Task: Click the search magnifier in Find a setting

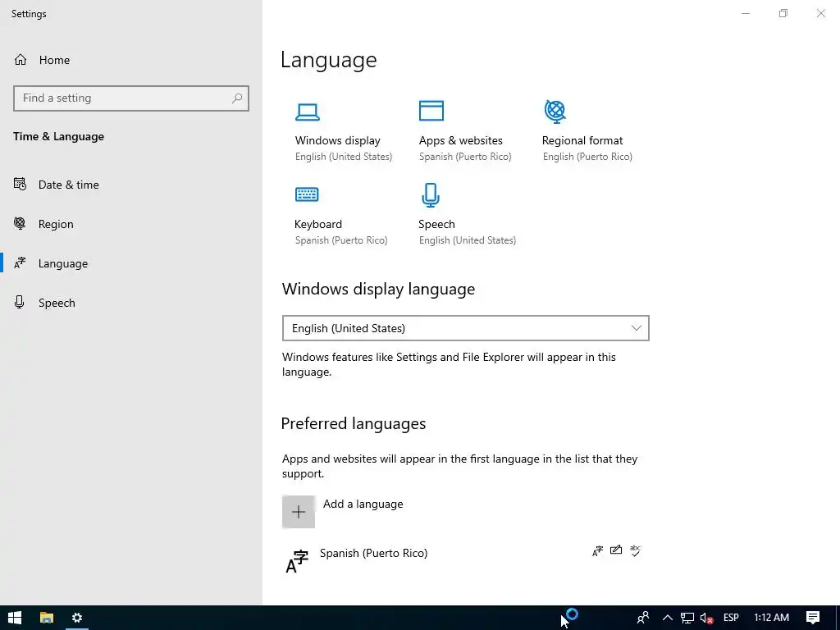Action: pyautogui.click(x=237, y=98)
